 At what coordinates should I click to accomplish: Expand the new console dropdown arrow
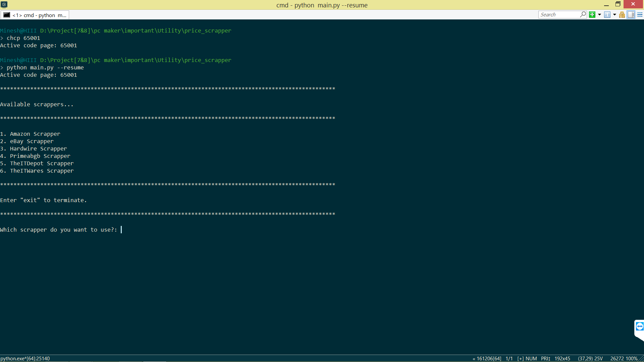click(x=599, y=14)
